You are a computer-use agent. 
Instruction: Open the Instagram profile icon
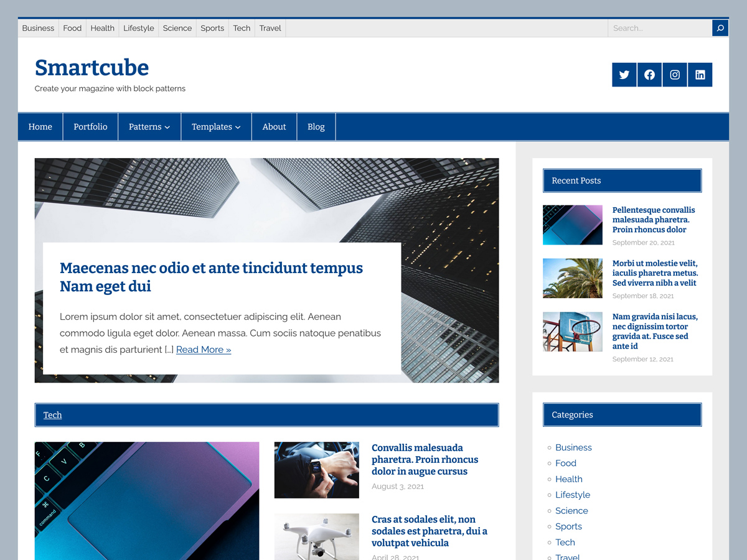coord(675,75)
